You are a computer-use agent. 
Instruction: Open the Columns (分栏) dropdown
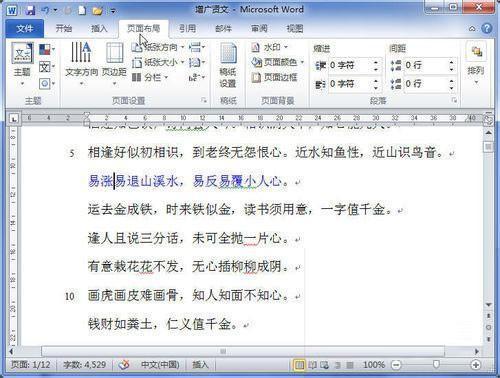150,78
